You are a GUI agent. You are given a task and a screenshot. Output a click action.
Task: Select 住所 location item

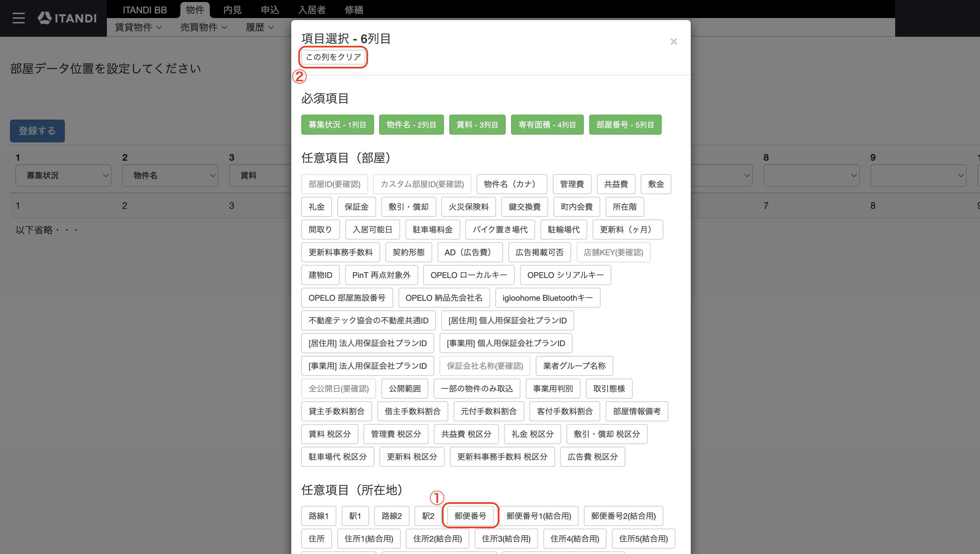(317, 538)
